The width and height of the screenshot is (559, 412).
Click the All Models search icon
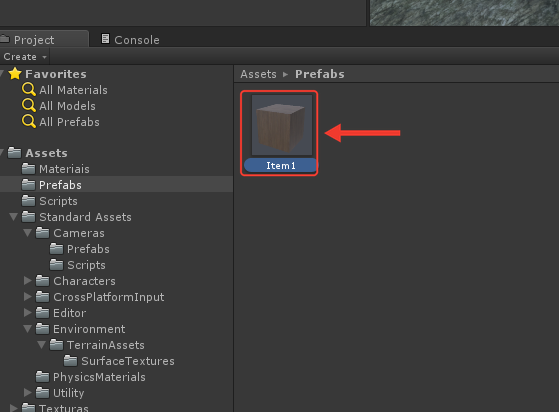point(29,105)
